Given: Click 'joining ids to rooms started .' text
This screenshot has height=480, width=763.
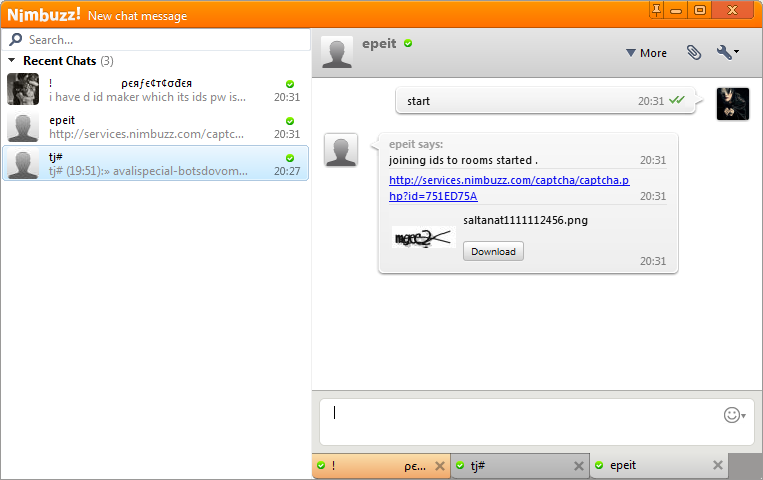Looking at the screenshot, I should [463, 160].
